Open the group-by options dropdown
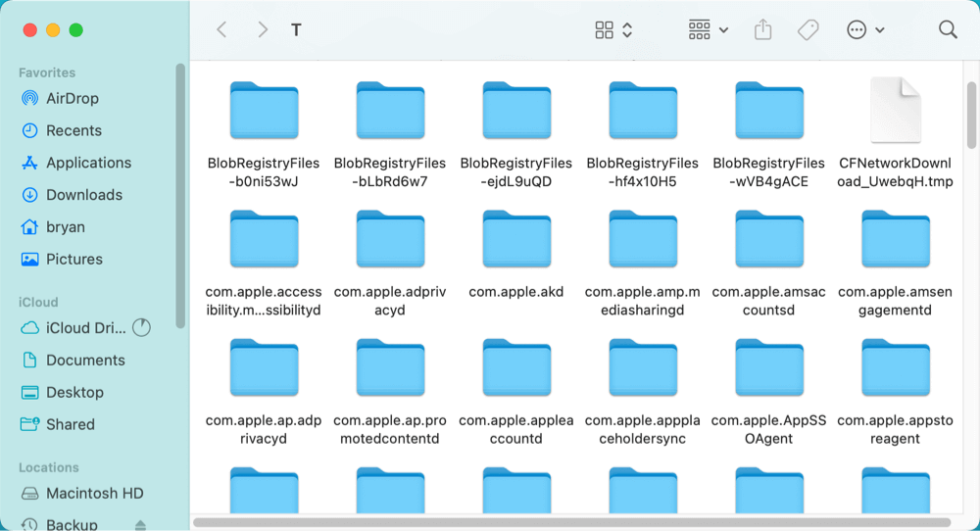The width and height of the screenshot is (980, 531). (709, 29)
